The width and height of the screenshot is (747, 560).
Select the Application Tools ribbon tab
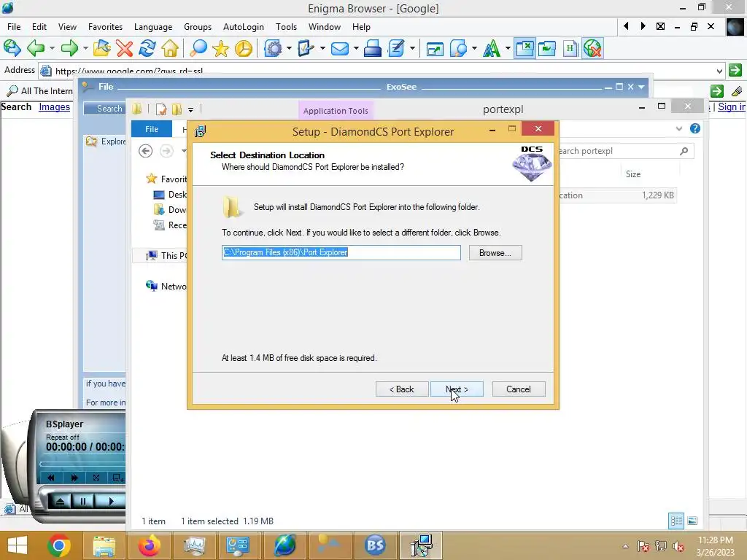336,111
